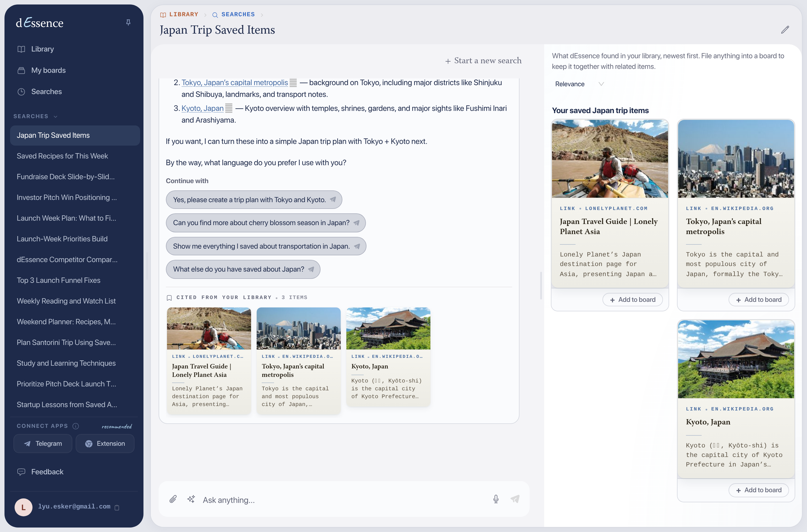Open Study and Learning Techniques

[75, 363]
